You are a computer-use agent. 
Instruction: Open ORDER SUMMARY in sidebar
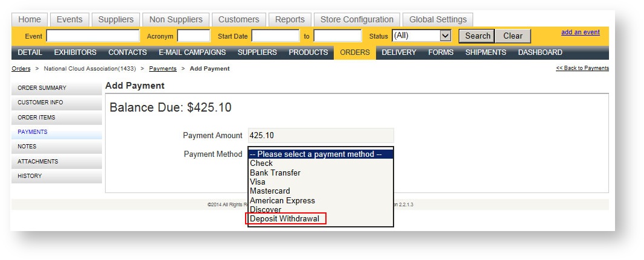42,88
